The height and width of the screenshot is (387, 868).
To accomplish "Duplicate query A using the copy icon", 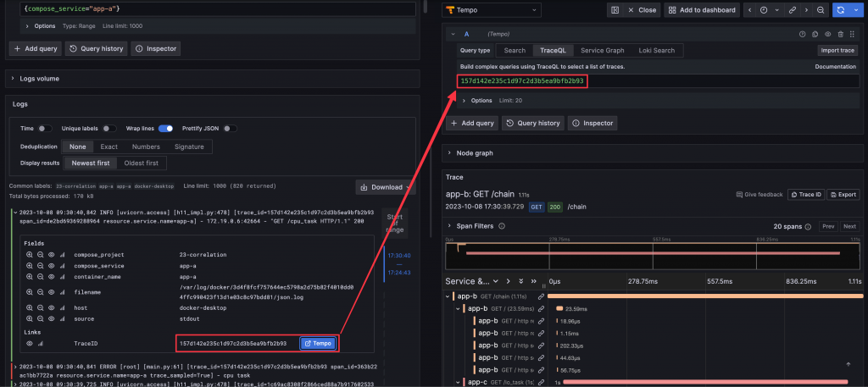I will coord(815,34).
